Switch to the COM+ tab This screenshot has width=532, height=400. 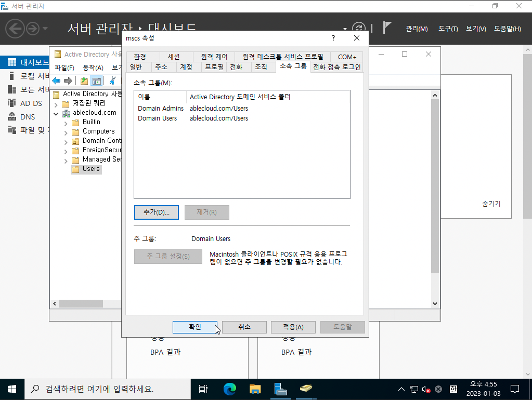(x=347, y=57)
